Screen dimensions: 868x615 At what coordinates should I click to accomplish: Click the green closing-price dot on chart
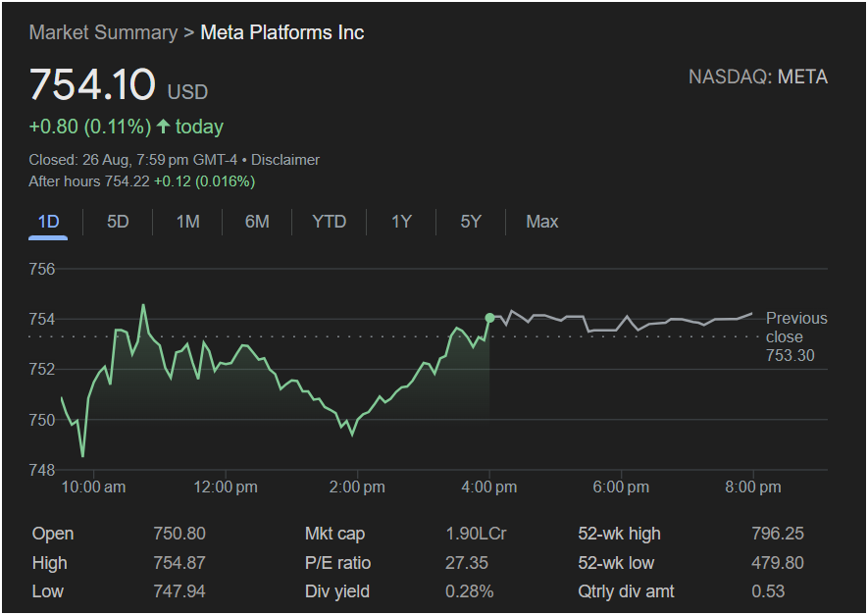tap(489, 318)
